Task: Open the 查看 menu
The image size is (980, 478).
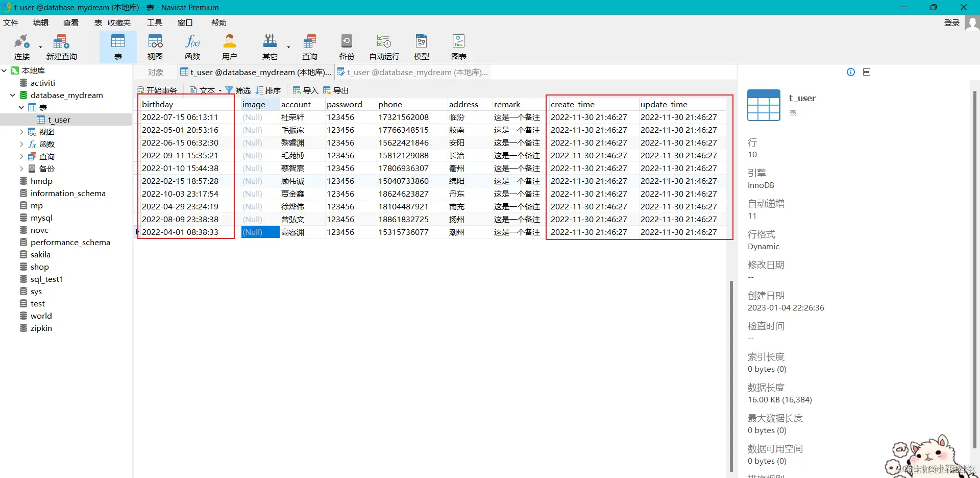Action: (x=71, y=23)
